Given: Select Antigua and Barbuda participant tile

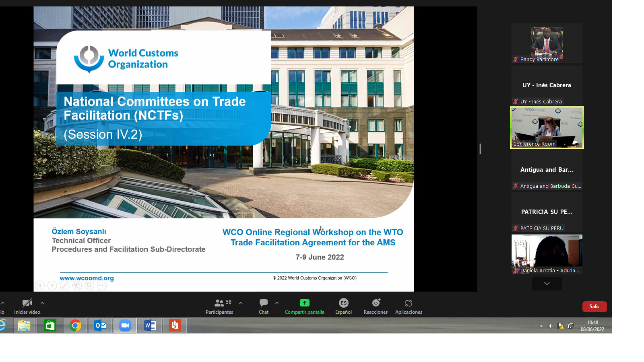Looking at the screenshot, I should click(x=547, y=170).
